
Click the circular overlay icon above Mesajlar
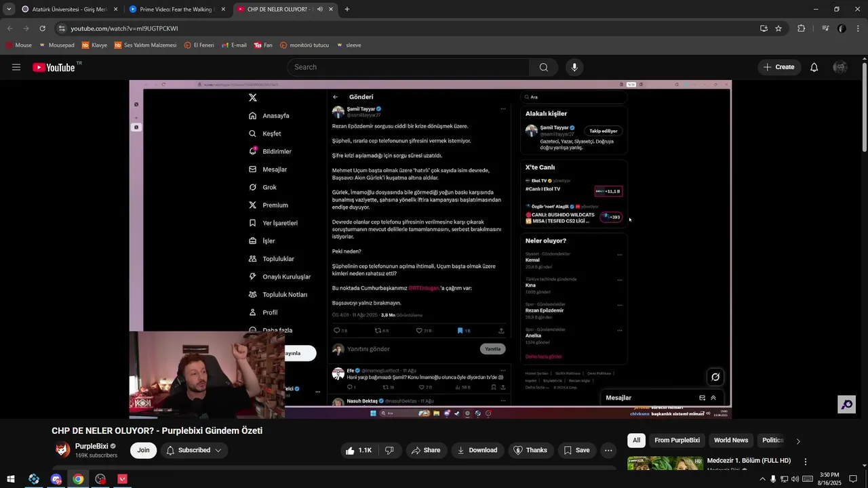click(715, 377)
